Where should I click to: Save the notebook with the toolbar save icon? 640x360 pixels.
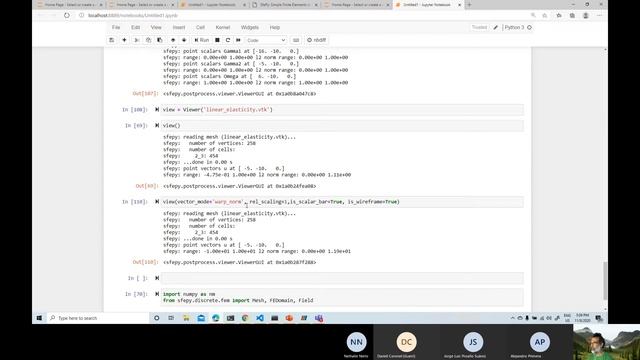point(111,40)
